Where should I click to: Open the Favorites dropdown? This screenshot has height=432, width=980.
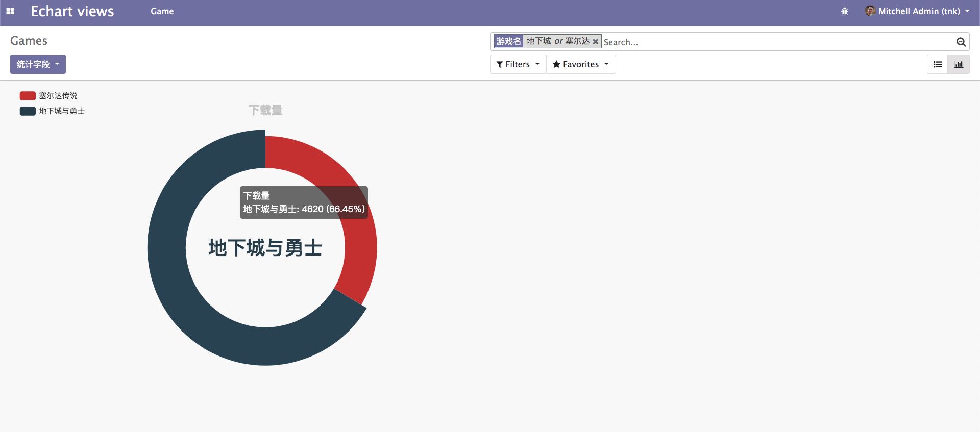(581, 64)
